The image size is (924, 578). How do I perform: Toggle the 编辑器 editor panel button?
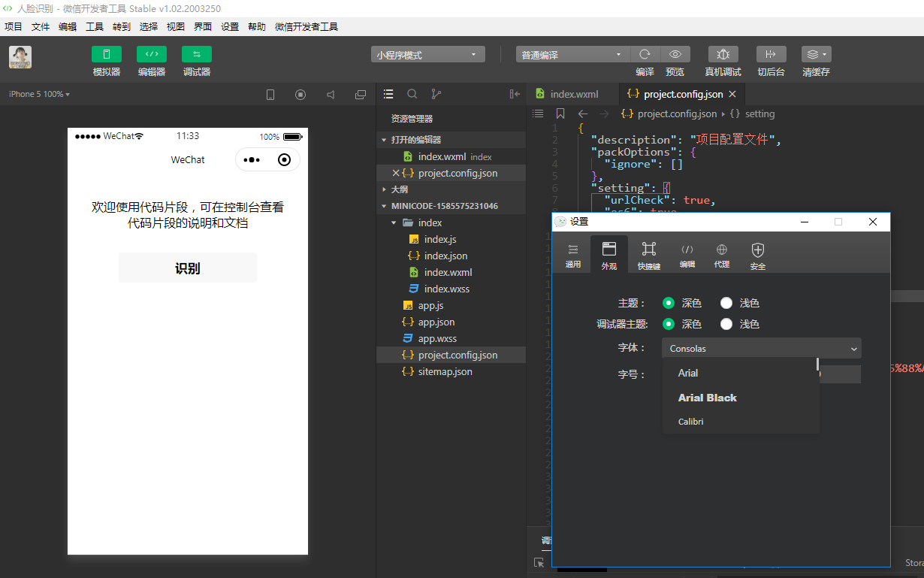(x=152, y=54)
